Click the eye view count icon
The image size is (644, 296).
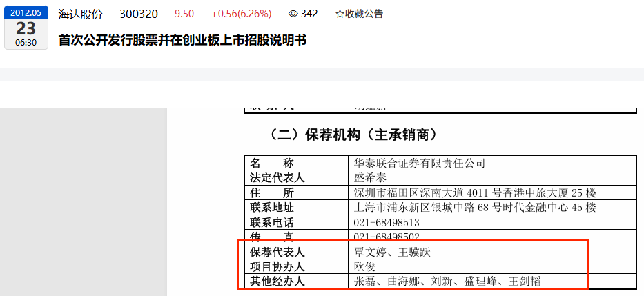click(293, 14)
